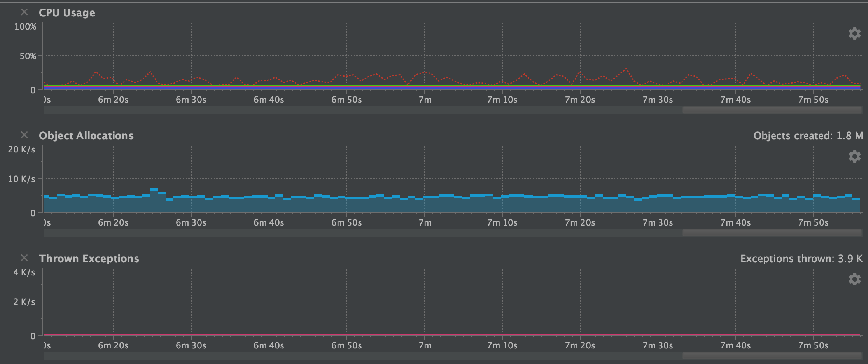Close the Thrown Exceptions panel
This screenshot has height=364, width=868.
[x=24, y=258]
